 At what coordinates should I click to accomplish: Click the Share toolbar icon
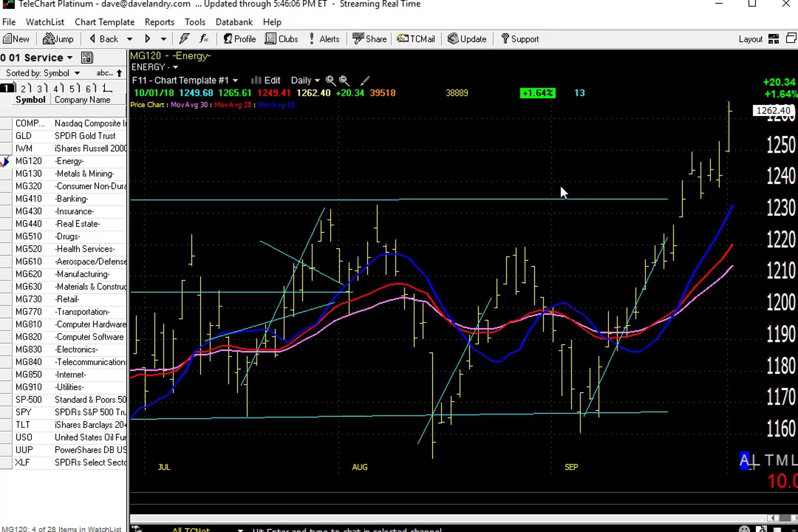point(369,39)
